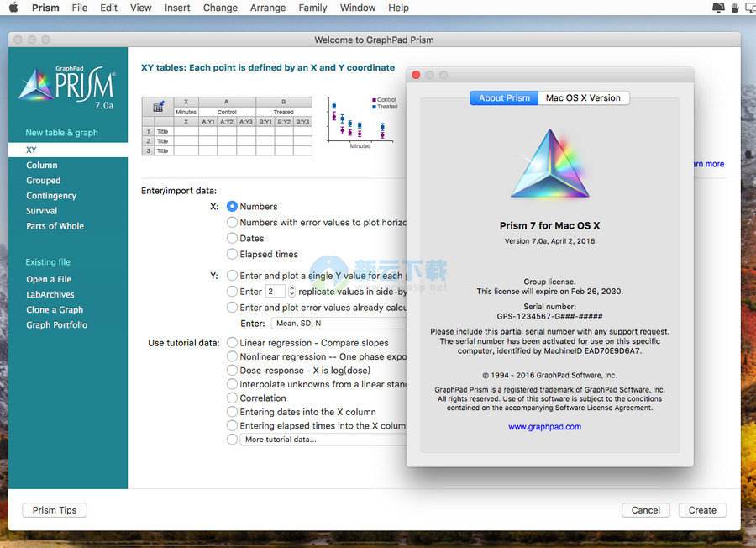
Task: Select the replicate values in side-by-side option
Action: [x=232, y=292]
